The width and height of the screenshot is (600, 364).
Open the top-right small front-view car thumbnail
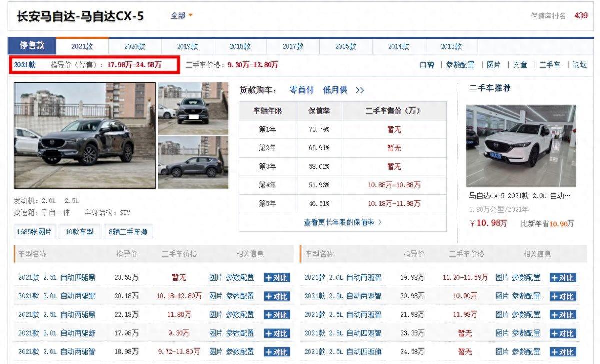coord(193,107)
